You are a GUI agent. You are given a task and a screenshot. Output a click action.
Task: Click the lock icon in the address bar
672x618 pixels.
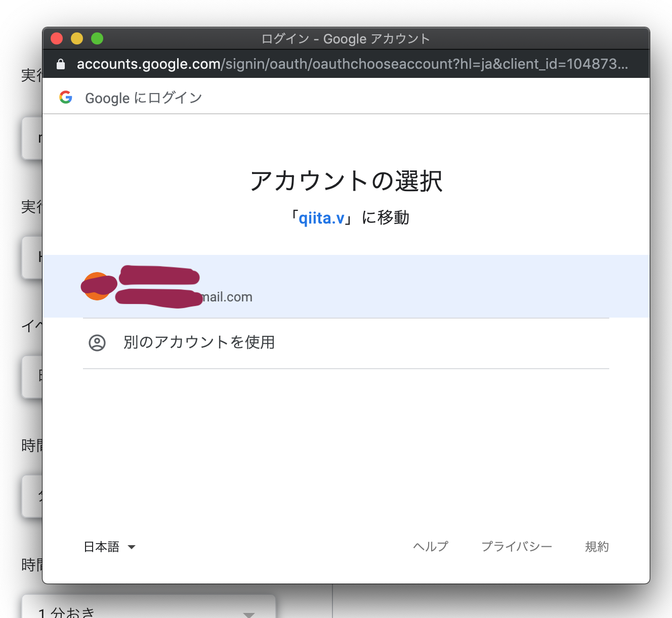coord(61,64)
